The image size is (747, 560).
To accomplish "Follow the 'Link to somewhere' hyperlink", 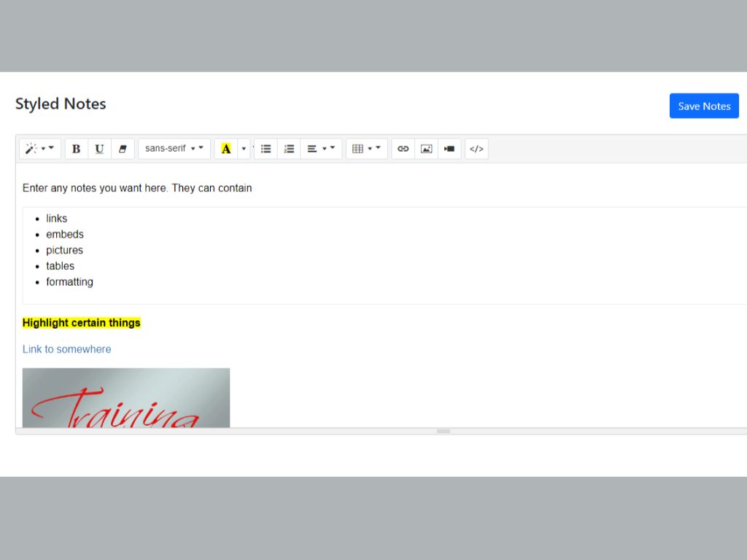I will pos(67,349).
